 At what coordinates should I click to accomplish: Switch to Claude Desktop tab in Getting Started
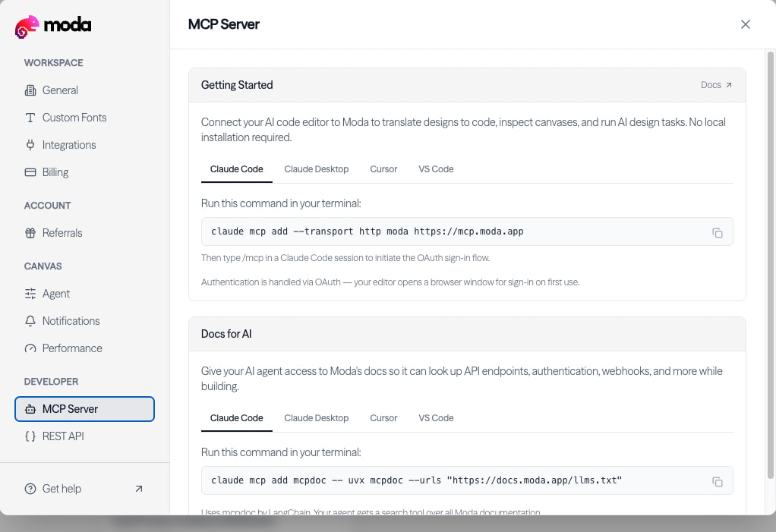316,169
